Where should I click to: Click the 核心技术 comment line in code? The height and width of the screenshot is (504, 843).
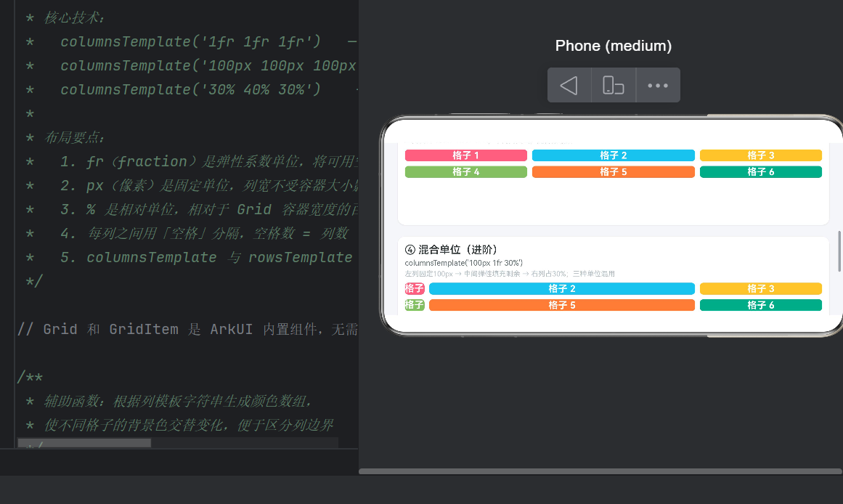pyautogui.click(x=65, y=17)
